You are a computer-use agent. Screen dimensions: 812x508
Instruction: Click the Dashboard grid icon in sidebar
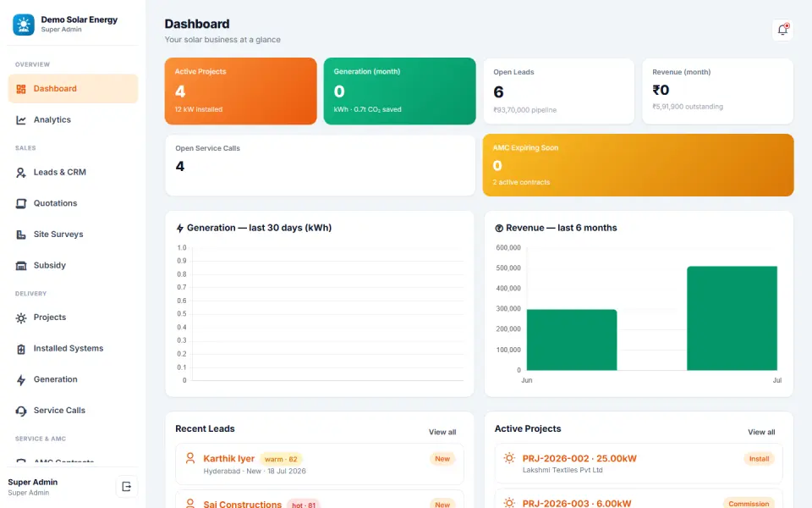[20, 89]
